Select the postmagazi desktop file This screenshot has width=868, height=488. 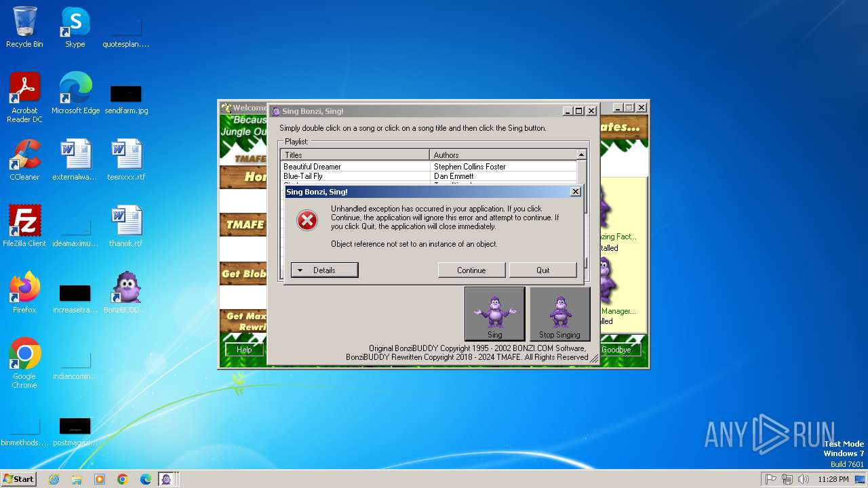pyautogui.click(x=75, y=431)
